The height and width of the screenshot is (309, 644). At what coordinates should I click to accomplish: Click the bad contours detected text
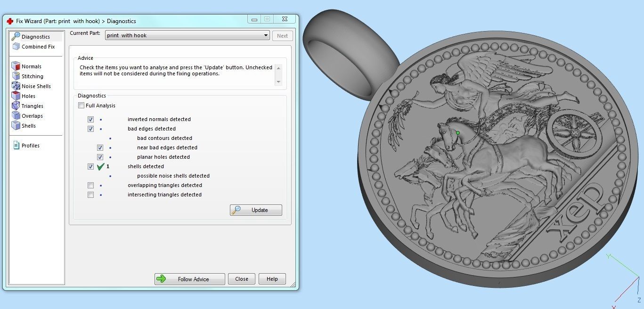pyautogui.click(x=165, y=138)
